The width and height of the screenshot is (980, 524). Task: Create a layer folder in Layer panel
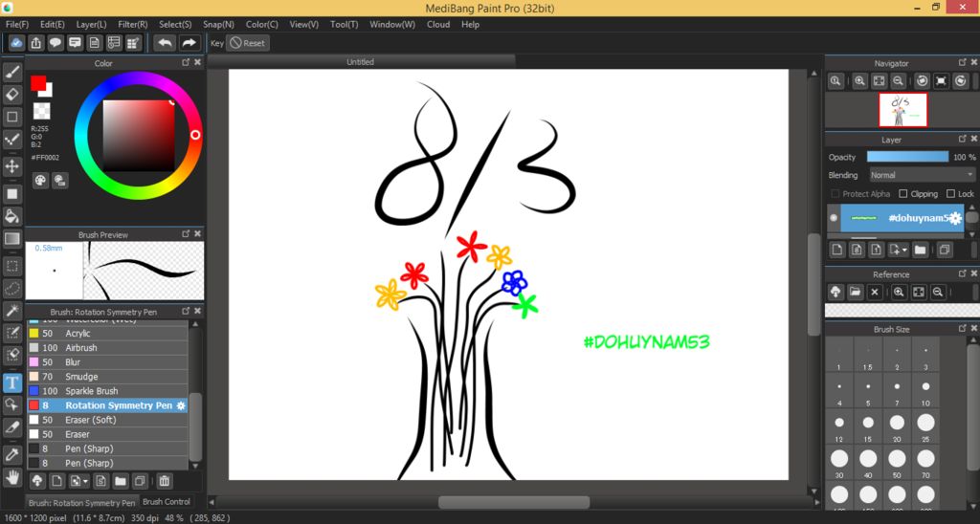[920, 250]
